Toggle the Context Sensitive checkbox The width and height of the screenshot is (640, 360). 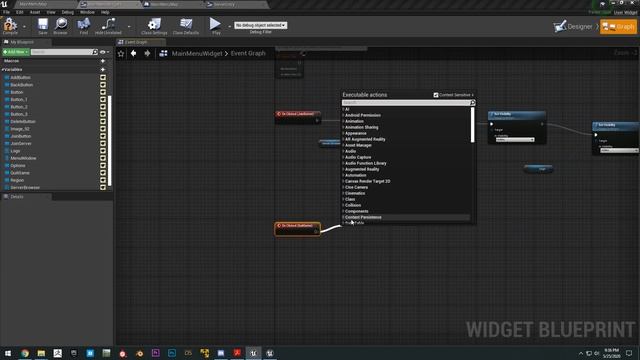point(436,95)
